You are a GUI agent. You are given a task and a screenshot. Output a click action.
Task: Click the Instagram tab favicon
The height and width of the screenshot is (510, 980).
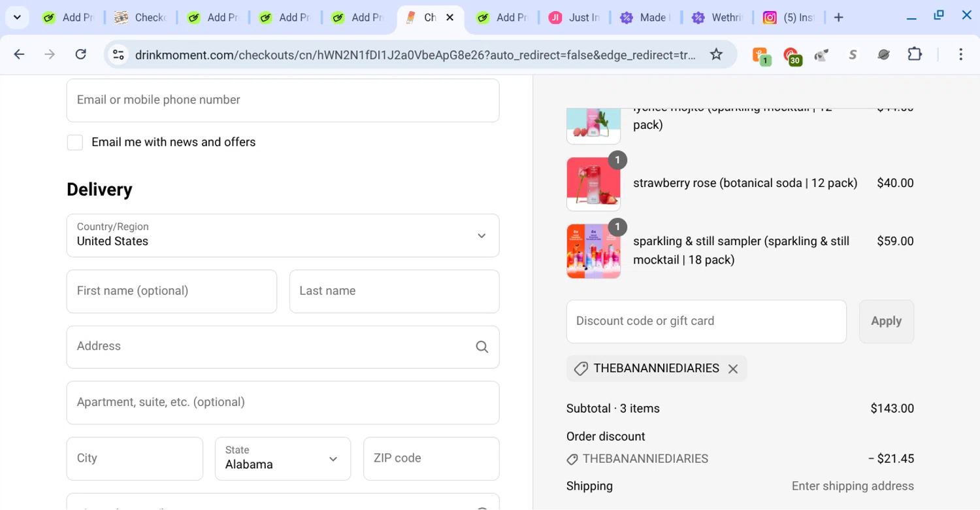tap(770, 18)
